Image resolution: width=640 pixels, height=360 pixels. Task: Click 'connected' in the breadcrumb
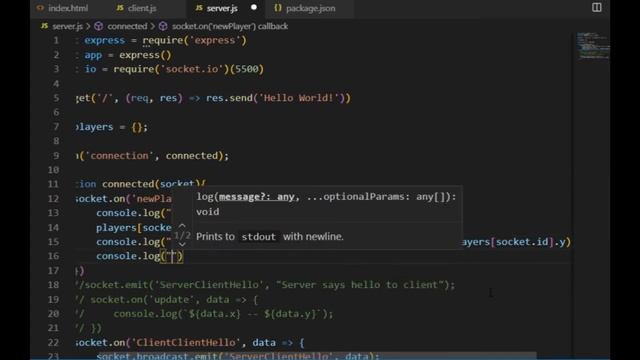click(127, 27)
